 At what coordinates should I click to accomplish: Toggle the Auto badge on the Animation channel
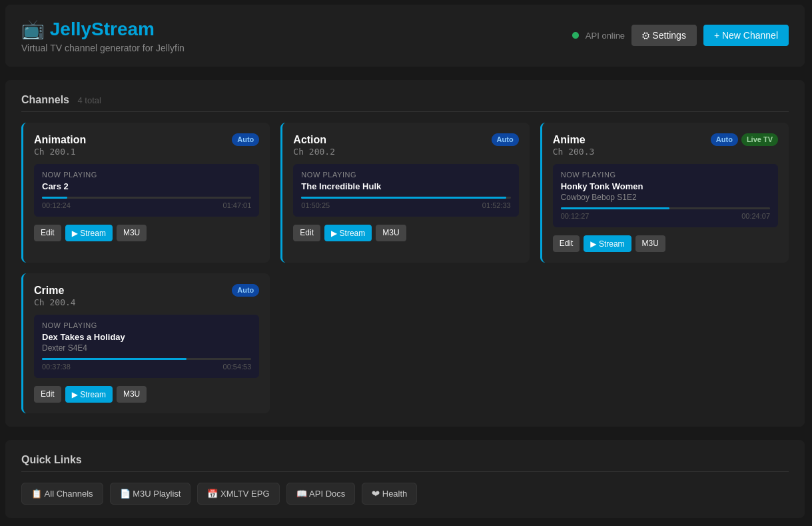(x=245, y=139)
